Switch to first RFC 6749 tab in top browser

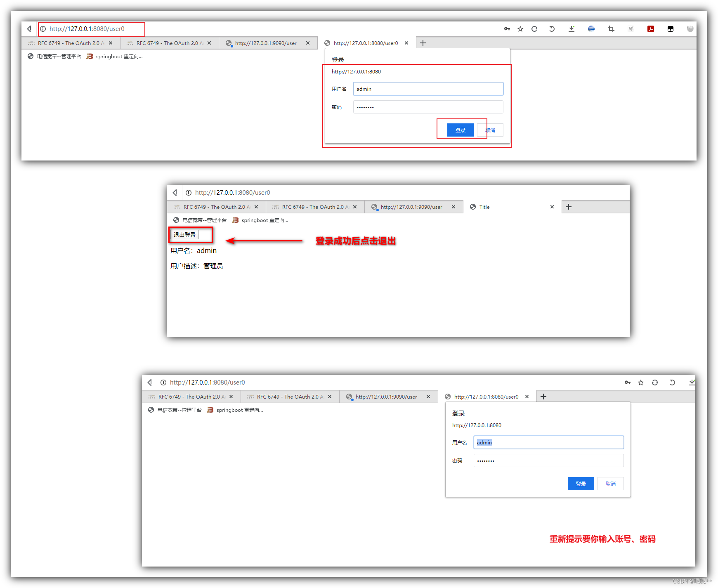[x=71, y=43]
